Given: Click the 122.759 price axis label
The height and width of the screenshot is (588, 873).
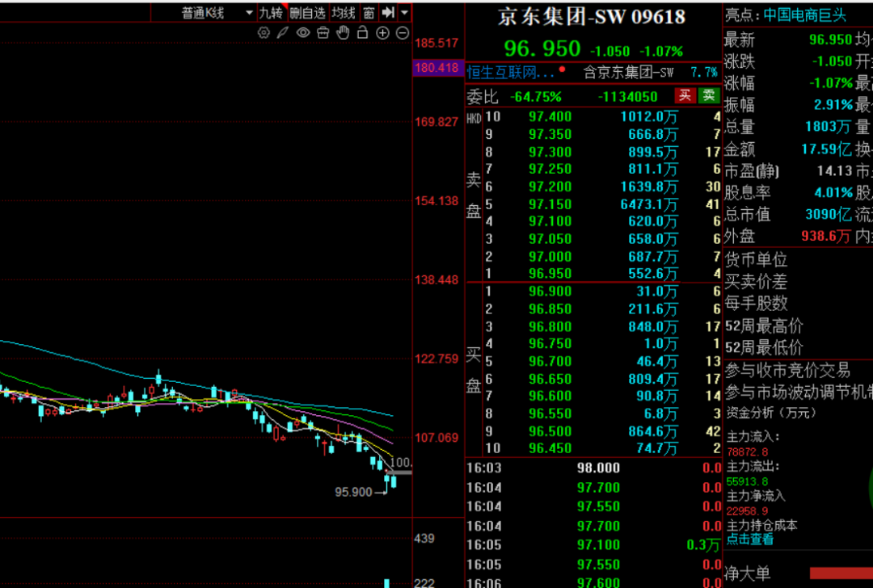Looking at the screenshot, I should tap(436, 359).
